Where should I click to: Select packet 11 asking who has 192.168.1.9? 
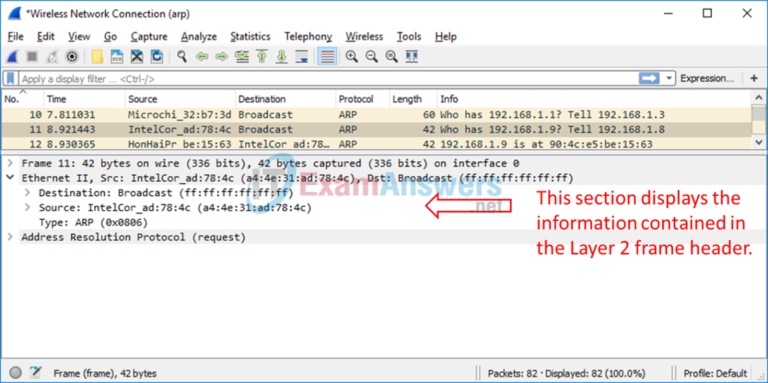[x=377, y=130]
